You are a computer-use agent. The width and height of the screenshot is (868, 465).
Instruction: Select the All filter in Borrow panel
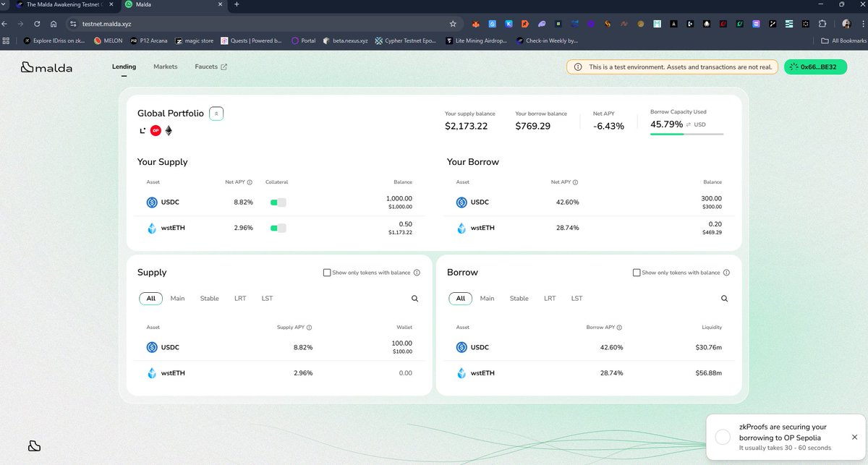(x=460, y=299)
